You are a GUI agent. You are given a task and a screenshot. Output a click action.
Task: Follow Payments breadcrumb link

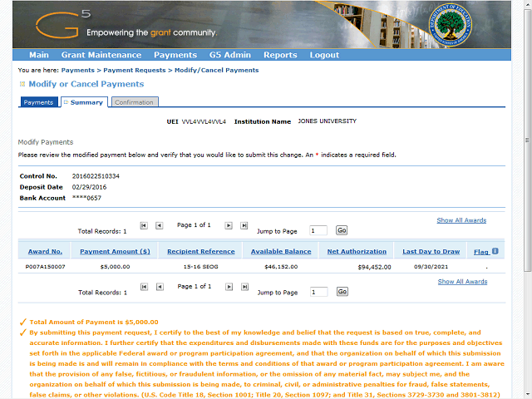click(77, 70)
